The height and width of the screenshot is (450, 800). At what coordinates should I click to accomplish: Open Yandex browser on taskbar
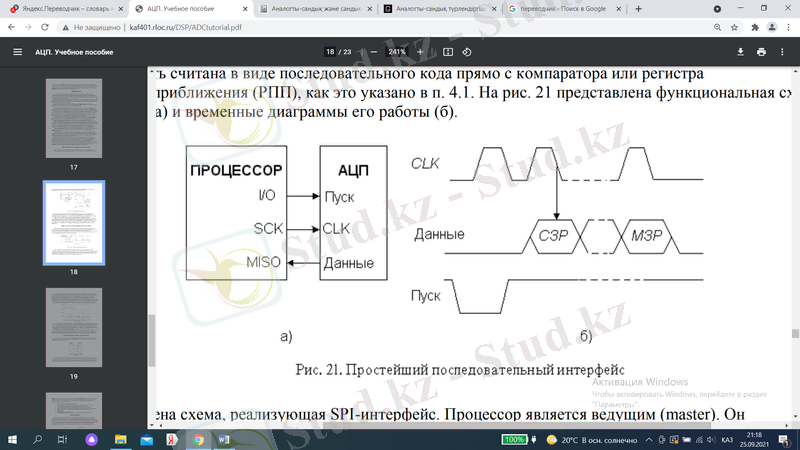pyautogui.click(x=172, y=439)
